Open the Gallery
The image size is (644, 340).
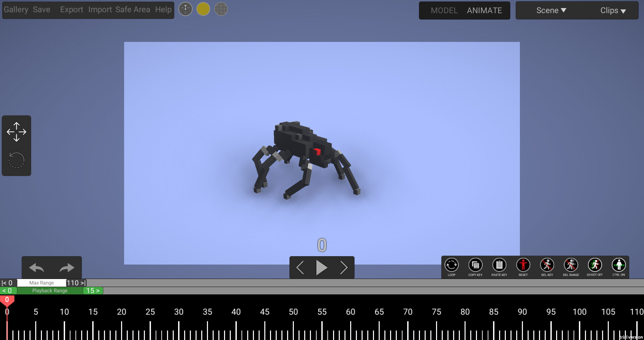16,9
